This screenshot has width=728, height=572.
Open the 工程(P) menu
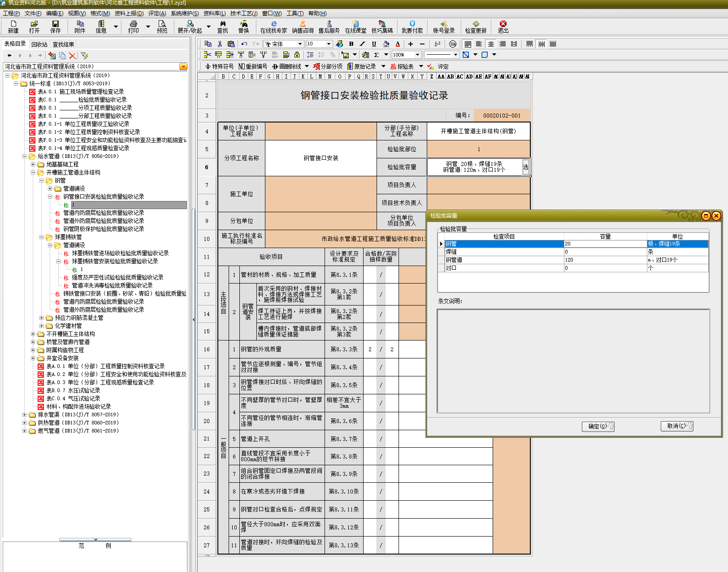(x=11, y=13)
